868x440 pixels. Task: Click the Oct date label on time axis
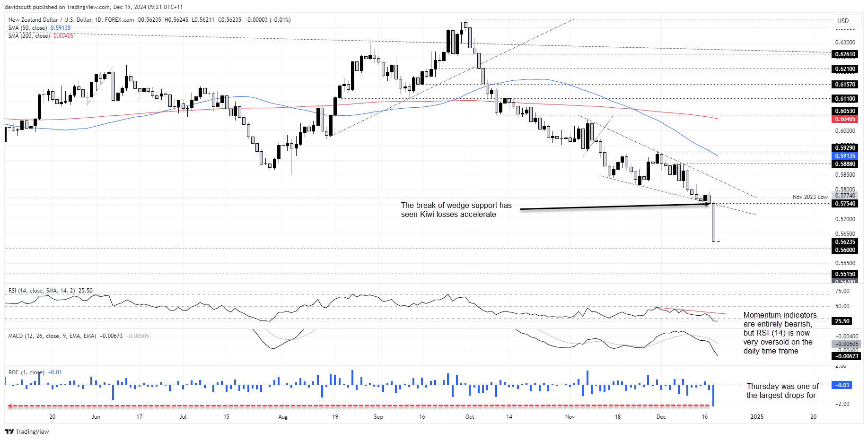(470, 417)
